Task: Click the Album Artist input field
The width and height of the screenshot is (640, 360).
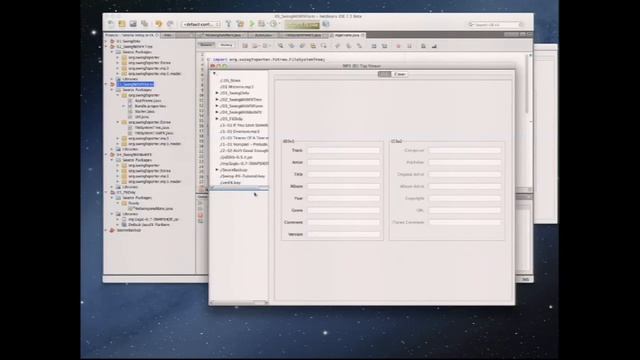Action: pyautogui.click(x=464, y=187)
